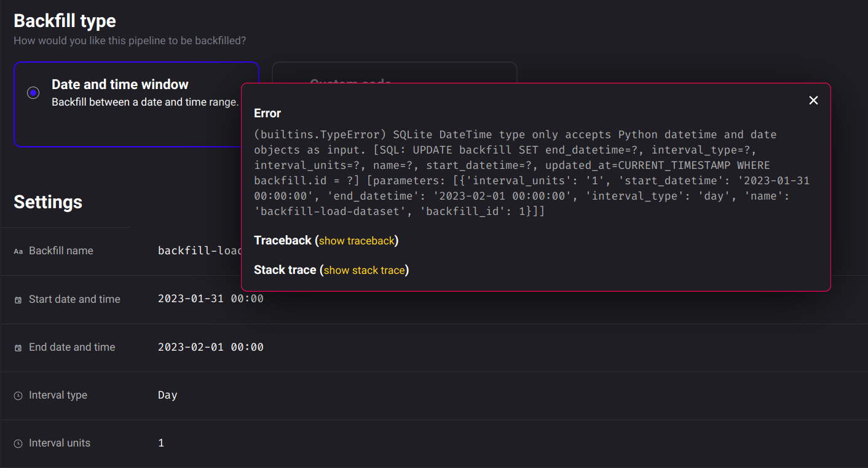
Task: Click the calendar icon next to End date and time
Action: [x=18, y=347]
